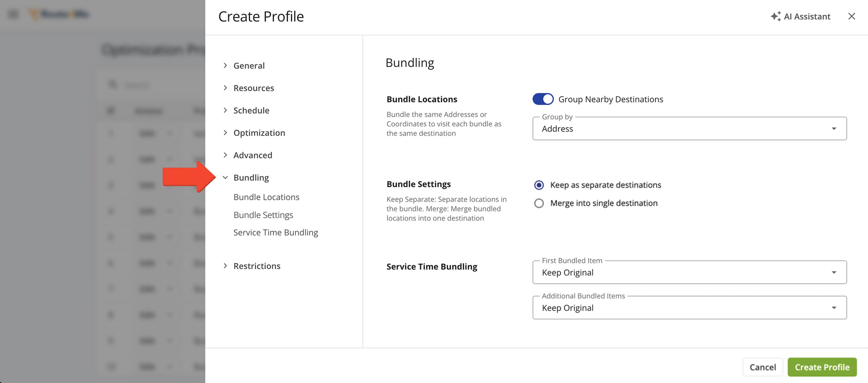Expand the Schedule section chevron
Viewport: 868px width, 383px height.
point(225,110)
